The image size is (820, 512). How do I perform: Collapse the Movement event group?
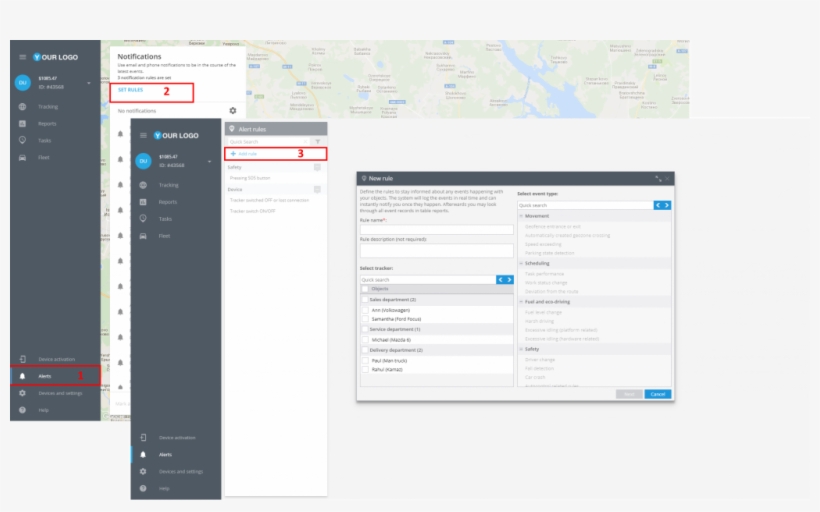coord(521,216)
